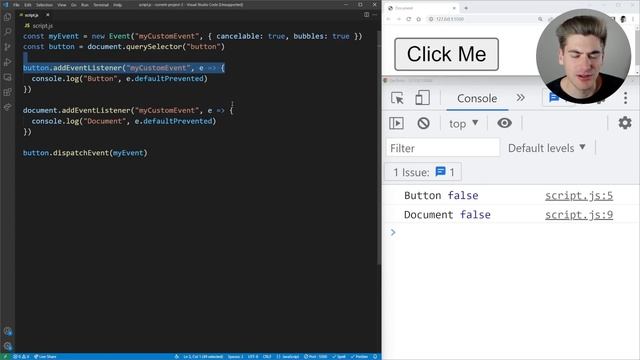Toggle the device toolbar in DevTools

422,98
